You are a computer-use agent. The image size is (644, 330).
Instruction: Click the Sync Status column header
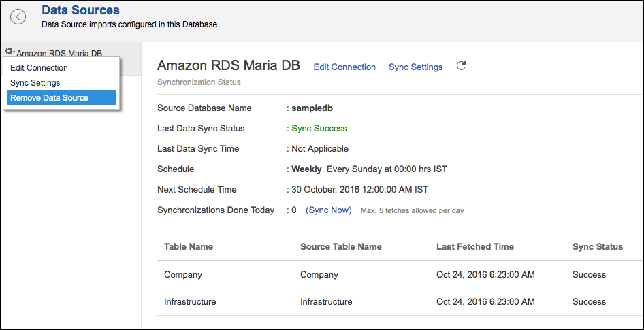598,247
